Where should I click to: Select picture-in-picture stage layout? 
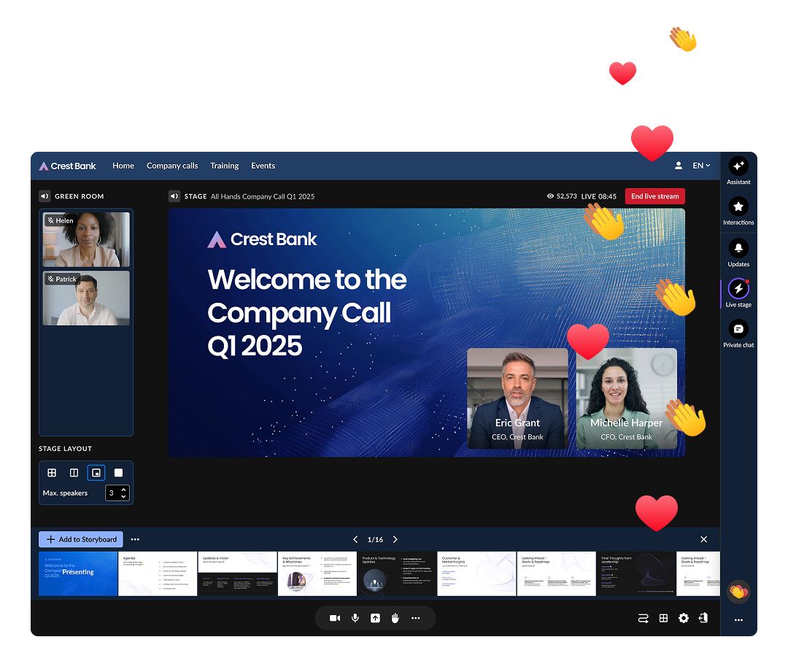[96, 473]
